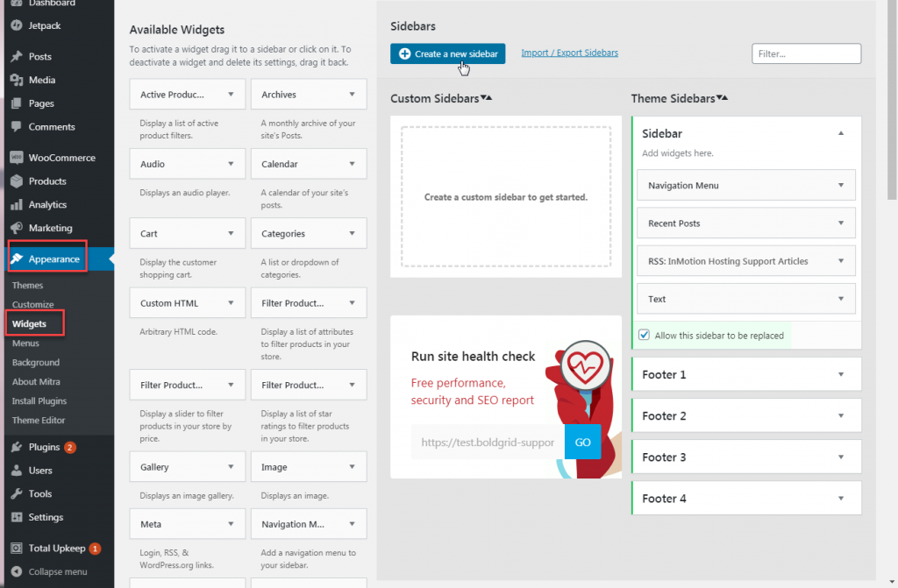
Task: Open the Widgets submenu item
Action: pos(29,323)
